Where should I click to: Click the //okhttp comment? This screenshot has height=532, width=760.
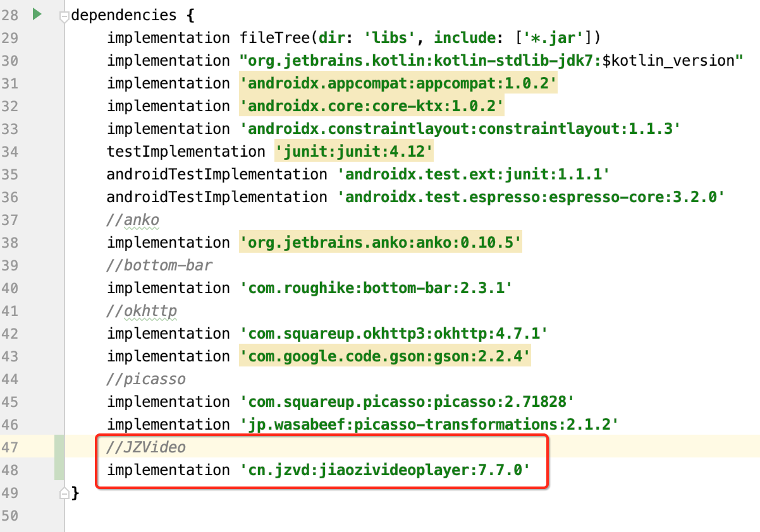click(x=142, y=311)
